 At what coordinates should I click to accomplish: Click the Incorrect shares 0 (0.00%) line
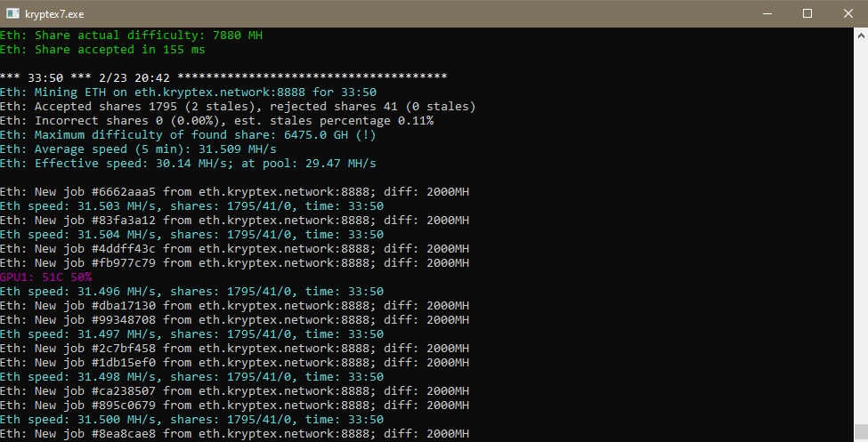pyautogui.click(x=216, y=120)
